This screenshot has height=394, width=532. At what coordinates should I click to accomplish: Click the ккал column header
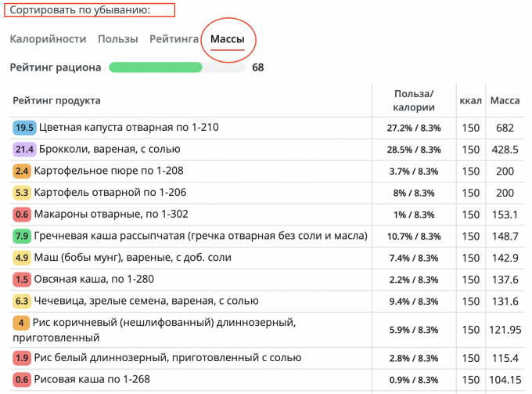[x=470, y=100]
